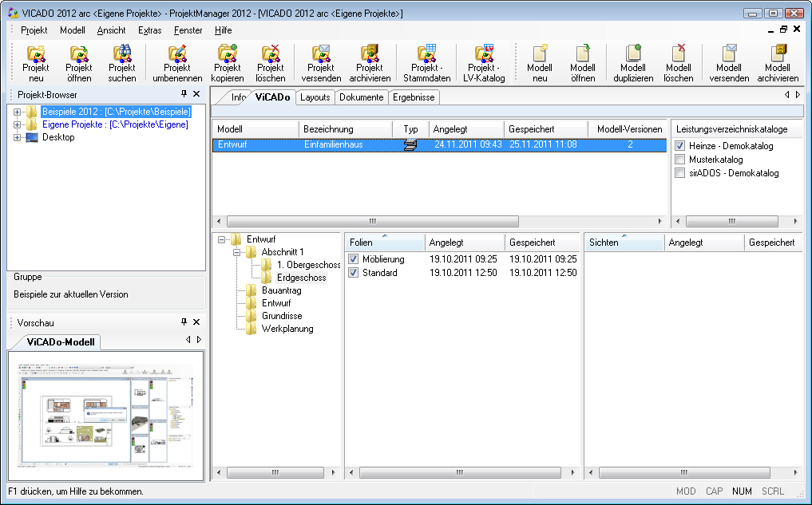Expand the Desktop tree node

click(17, 138)
